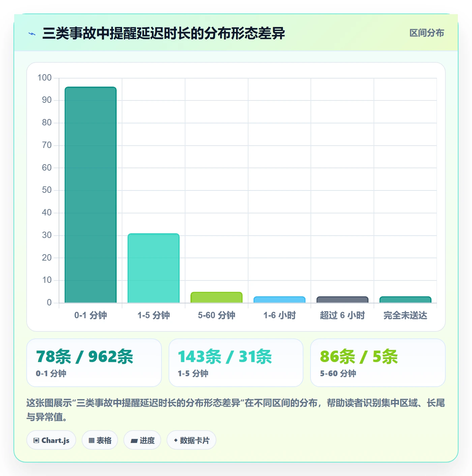This screenshot has width=472, height=476.
Task: Click the Chart.js tag square icon
Action: coord(36,440)
